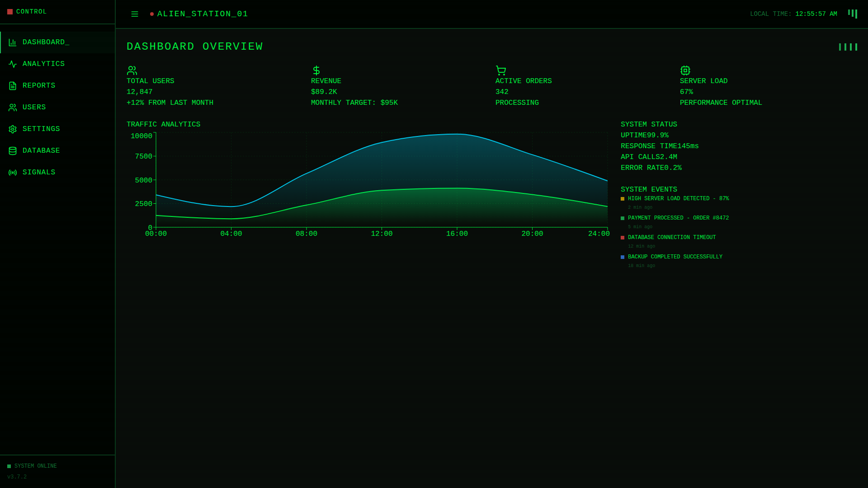Open the hamburger menu beside ALIEN_STATION_01

pos(134,14)
